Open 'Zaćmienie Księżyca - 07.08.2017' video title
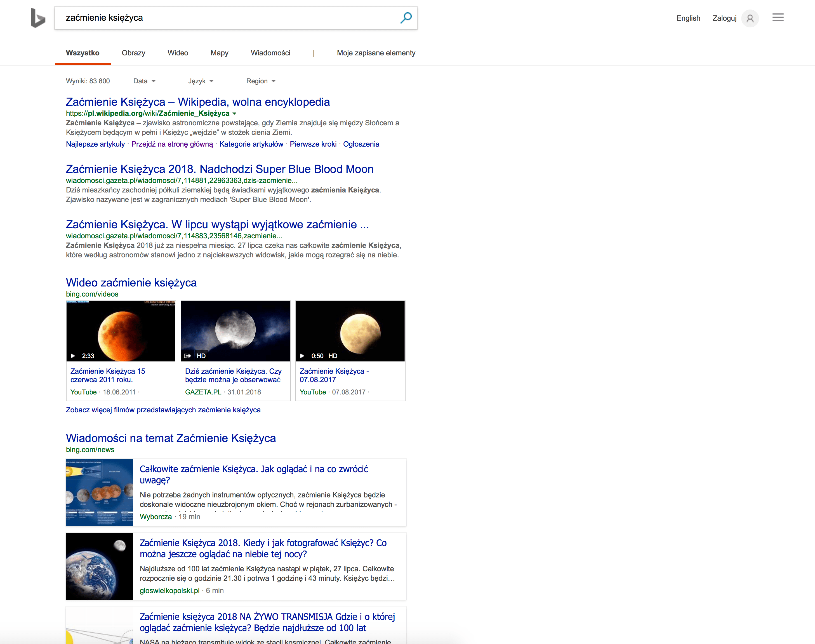The height and width of the screenshot is (644, 815). [335, 375]
